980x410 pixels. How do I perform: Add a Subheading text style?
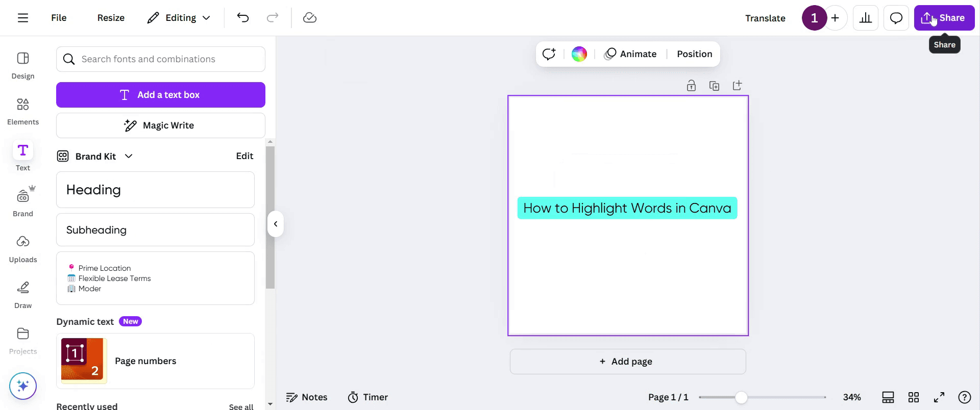point(155,230)
